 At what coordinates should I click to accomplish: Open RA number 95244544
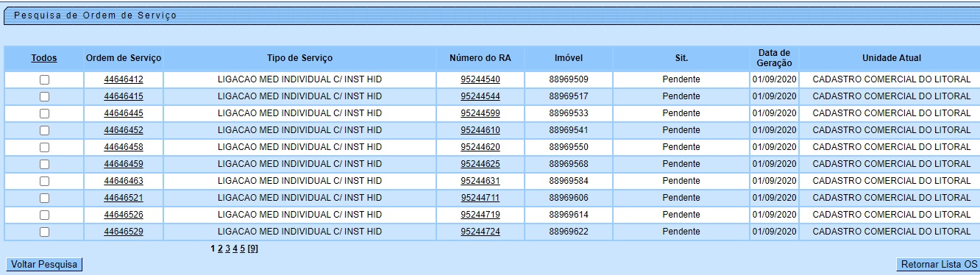[480, 96]
